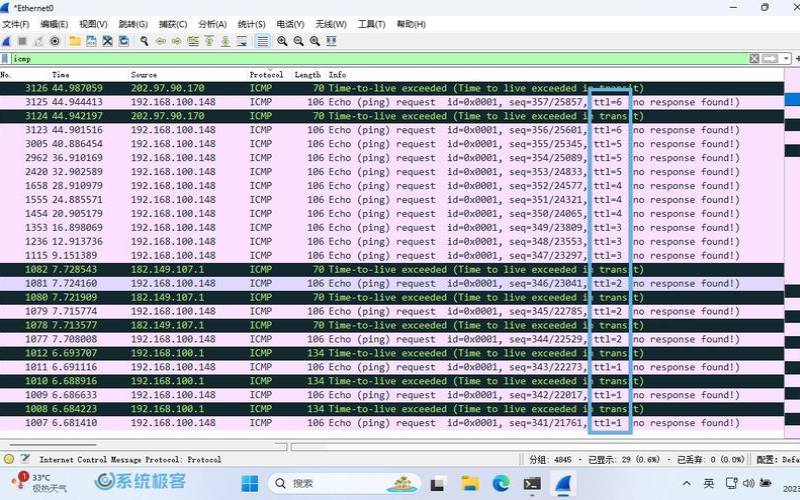
Task: Clear the display filter text
Action: coord(754,59)
